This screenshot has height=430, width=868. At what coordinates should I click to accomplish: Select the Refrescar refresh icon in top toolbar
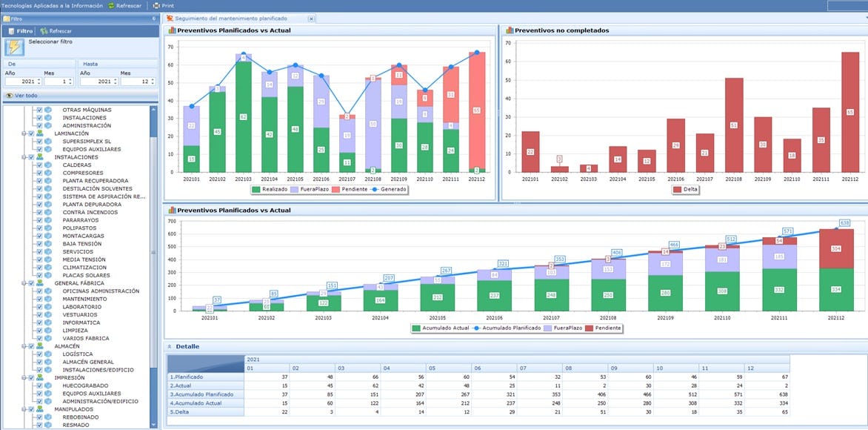(111, 6)
